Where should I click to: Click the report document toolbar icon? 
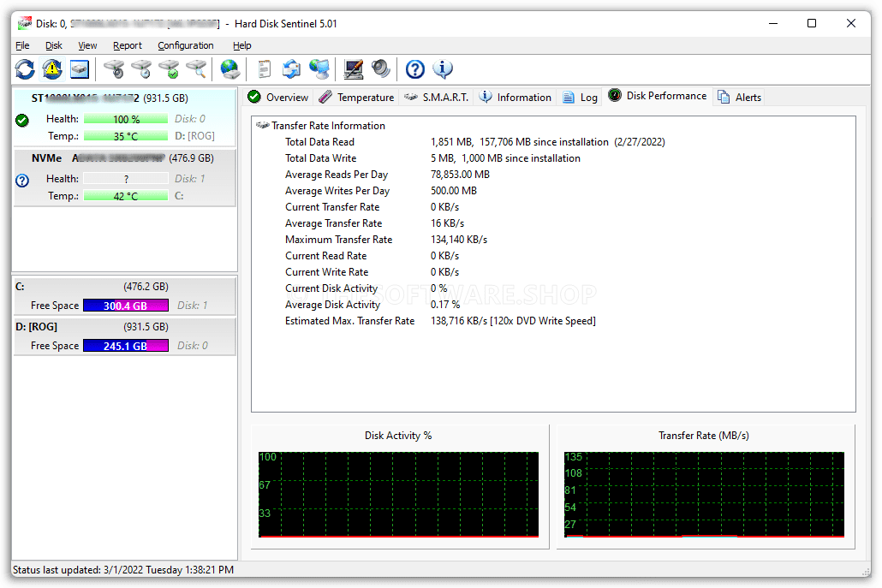click(x=264, y=69)
